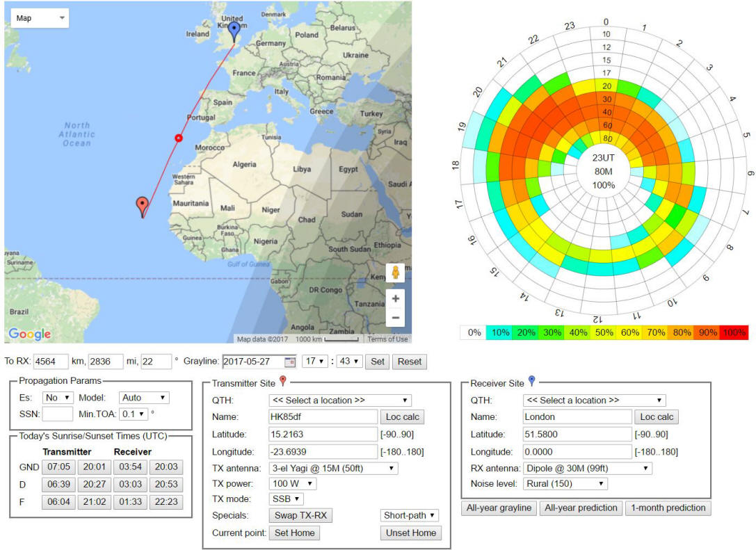
Task: Click the SSN input field
Action: coord(58,414)
